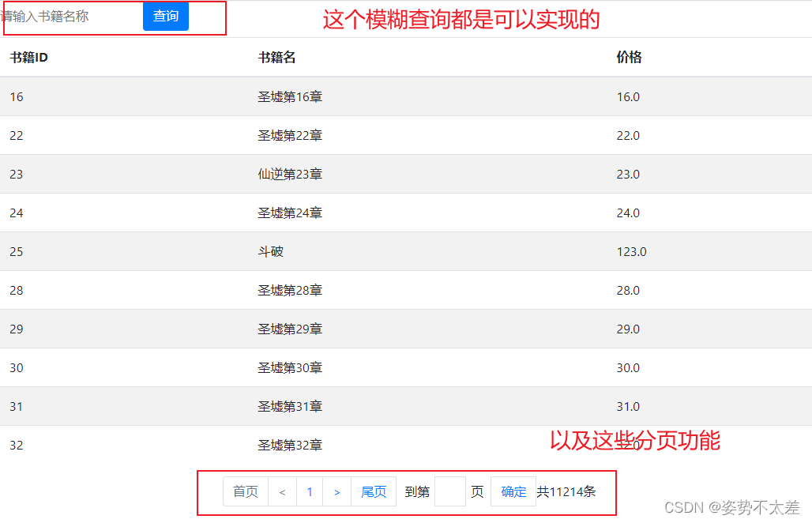812x523 pixels.
Task: Click the 圣墟第32章 table row
Action: [290, 445]
